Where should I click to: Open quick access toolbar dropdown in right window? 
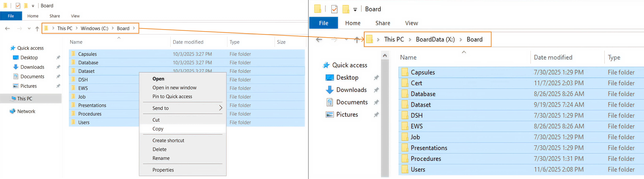point(355,10)
